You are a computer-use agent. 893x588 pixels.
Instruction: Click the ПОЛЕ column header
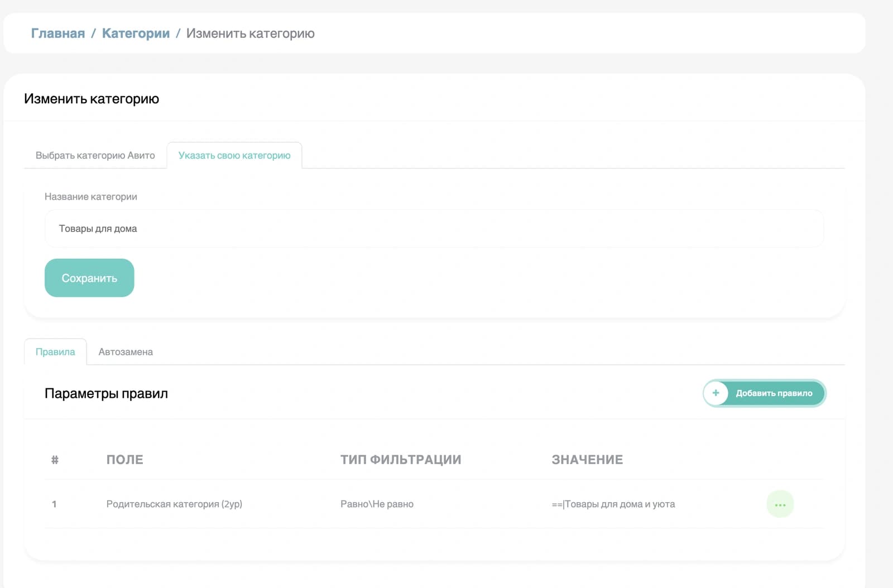(x=125, y=460)
